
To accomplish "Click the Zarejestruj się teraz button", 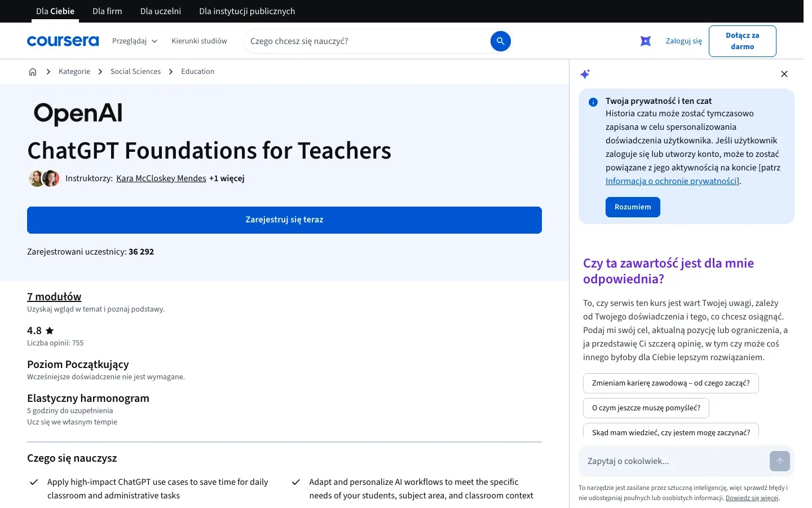I will 284,220.
